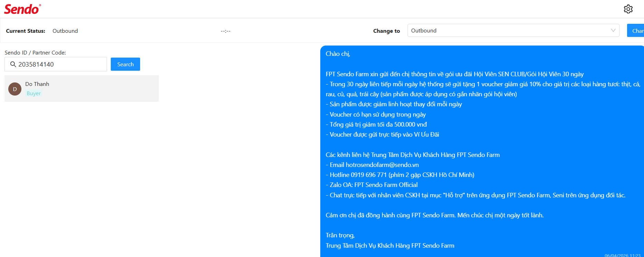Click the magnifier icon in the ID field
Viewport: 644px width, 257px height.
tap(13, 64)
